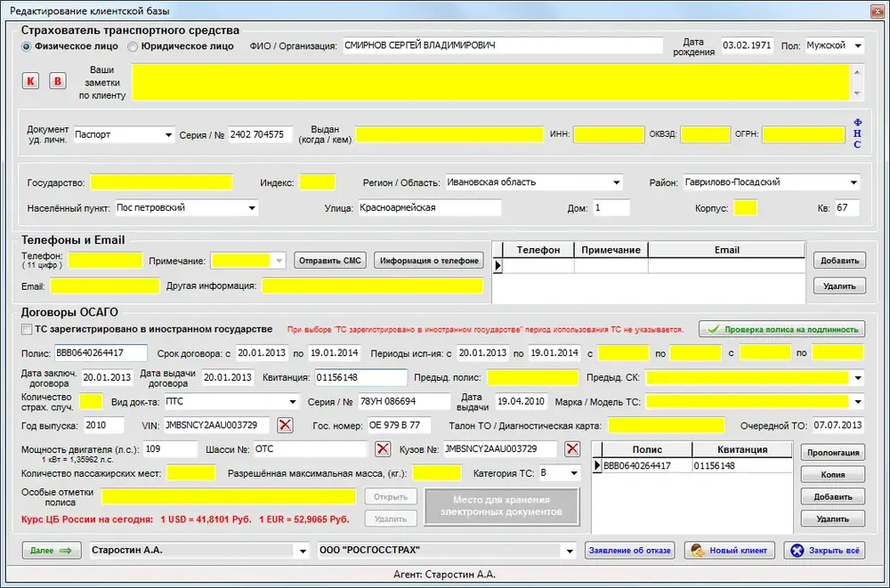Image resolution: width=890 pixels, height=588 pixels.
Task: Enable ТС зарегистрировано в иностранном государстве checkbox
Action: pyautogui.click(x=26, y=329)
